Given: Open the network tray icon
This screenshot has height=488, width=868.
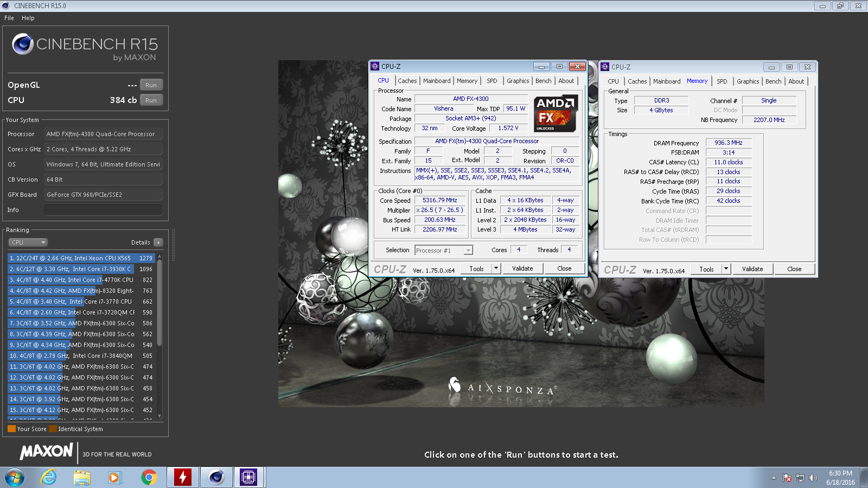Looking at the screenshot, I should pyautogui.click(x=800, y=478).
